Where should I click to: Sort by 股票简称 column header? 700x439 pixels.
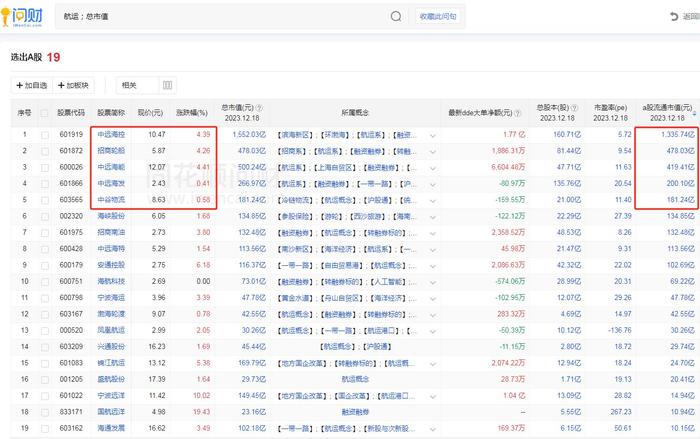[111, 113]
